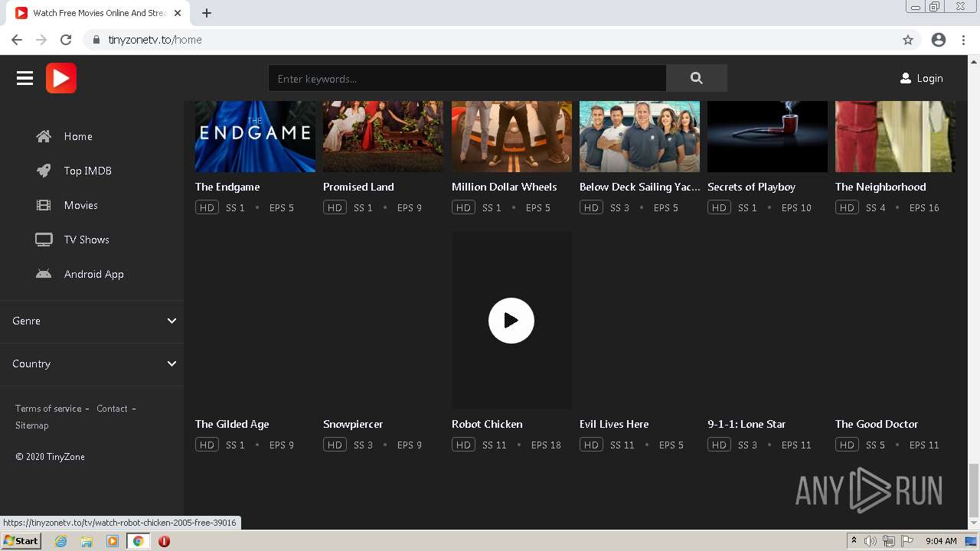Click the TinyZone red play logo

coord(61,78)
